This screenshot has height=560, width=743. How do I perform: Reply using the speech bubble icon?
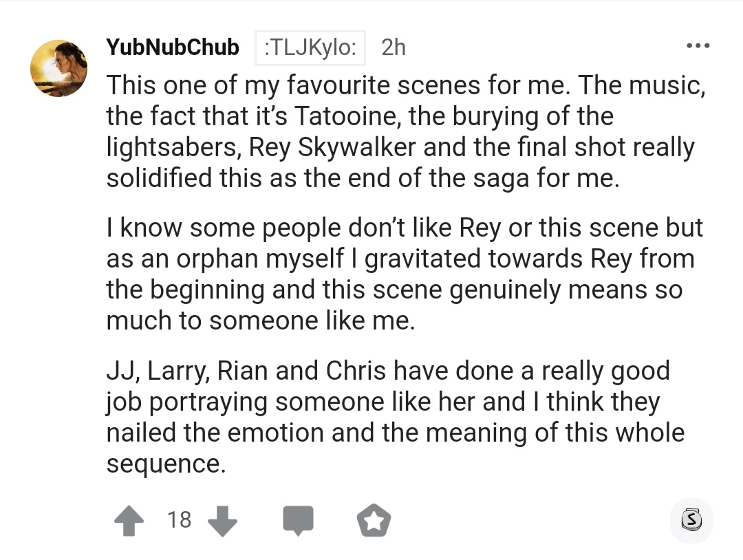(x=298, y=521)
